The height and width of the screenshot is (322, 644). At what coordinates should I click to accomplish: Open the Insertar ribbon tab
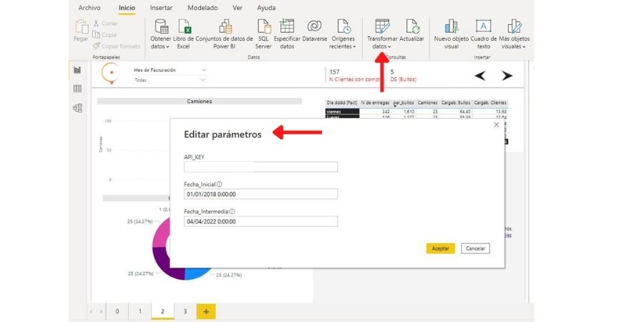[x=161, y=7]
